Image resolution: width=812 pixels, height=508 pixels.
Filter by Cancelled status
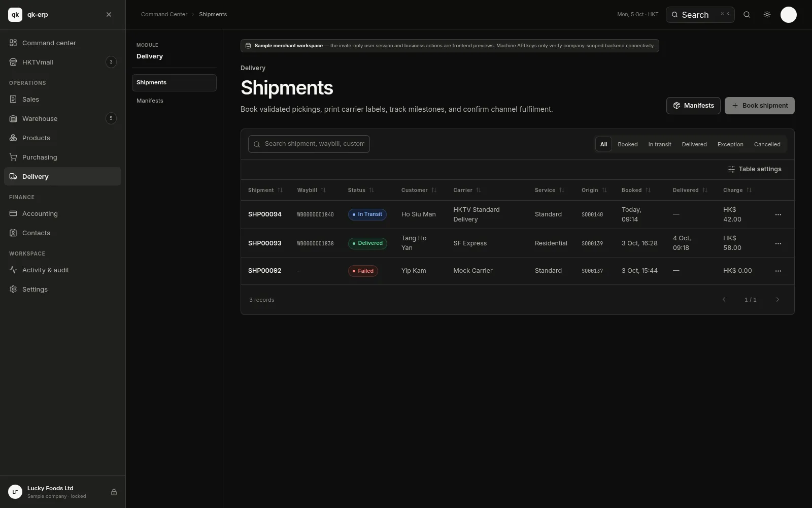767,144
